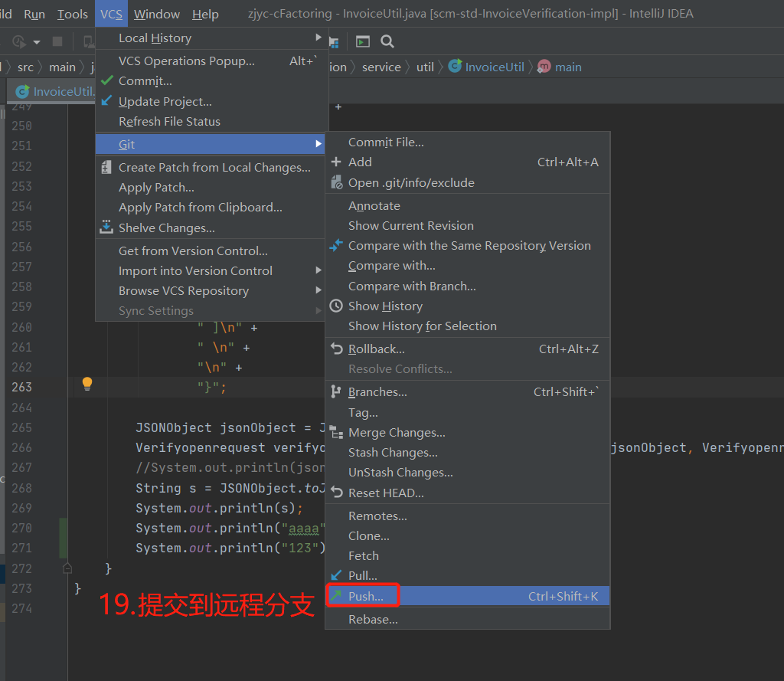Screen dimensions: 784x681
Task: Click line number 270 in gutter
Action: [21, 528]
